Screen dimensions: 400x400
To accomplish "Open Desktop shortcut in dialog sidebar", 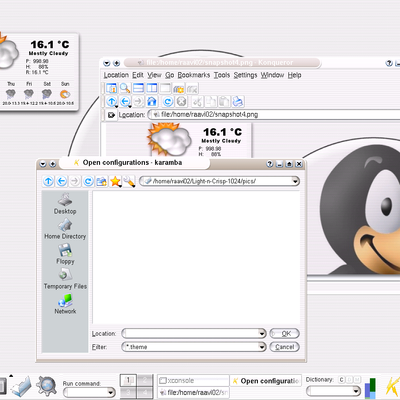I will [65, 204].
